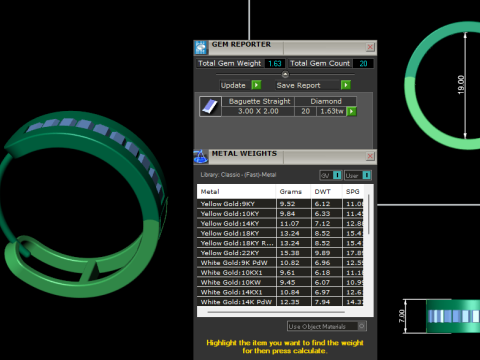Screen dimensions: 480x360
Task: Click the 11.07 grams value
Action: coord(289,224)
